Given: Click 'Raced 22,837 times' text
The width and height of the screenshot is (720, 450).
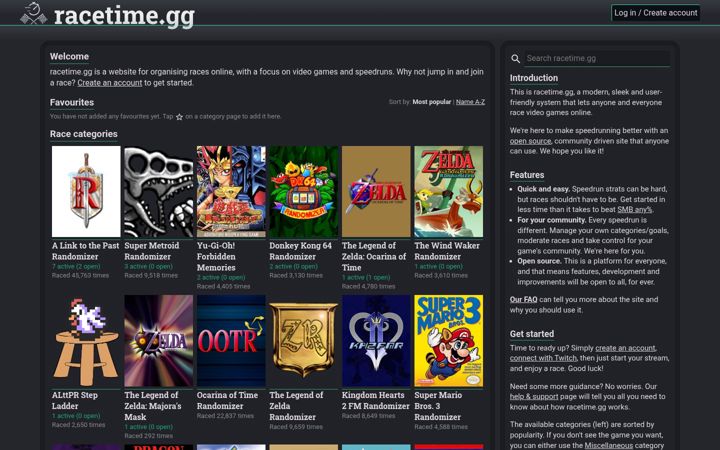Looking at the screenshot, I should pyautogui.click(x=225, y=416).
